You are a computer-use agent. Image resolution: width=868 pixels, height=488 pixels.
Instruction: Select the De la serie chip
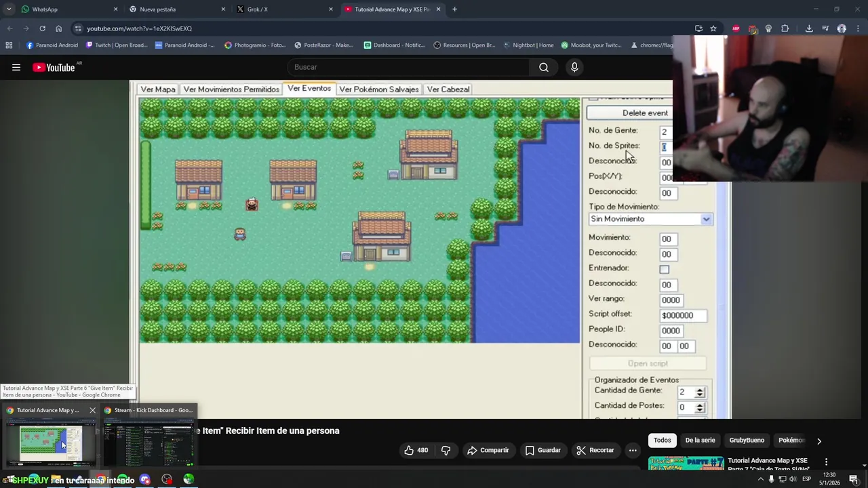700,441
